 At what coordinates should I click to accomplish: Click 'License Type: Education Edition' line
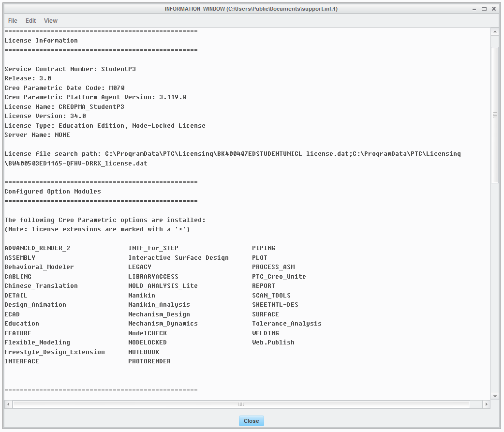click(105, 126)
